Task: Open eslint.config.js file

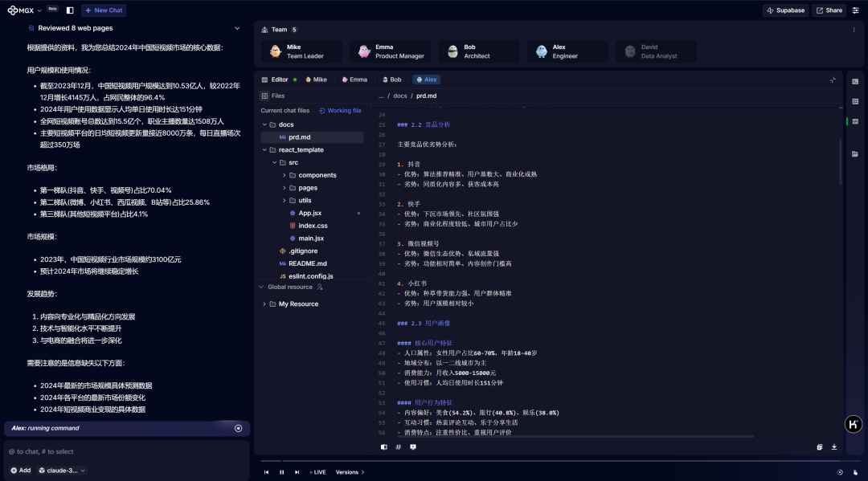Action: pyautogui.click(x=310, y=276)
